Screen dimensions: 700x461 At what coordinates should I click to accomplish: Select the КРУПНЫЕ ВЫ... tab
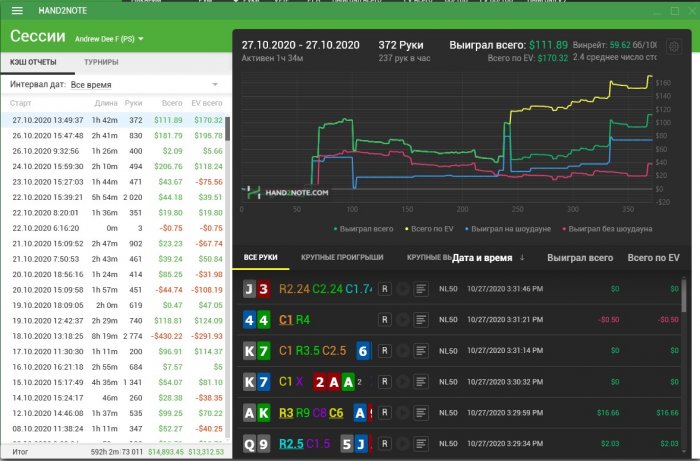429,257
